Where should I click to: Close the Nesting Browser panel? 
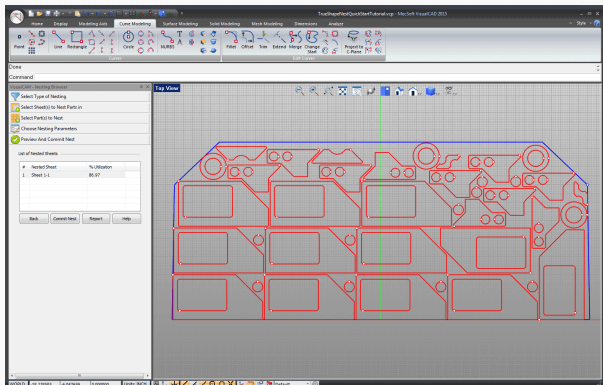pyautogui.click(x=147, y=87)
